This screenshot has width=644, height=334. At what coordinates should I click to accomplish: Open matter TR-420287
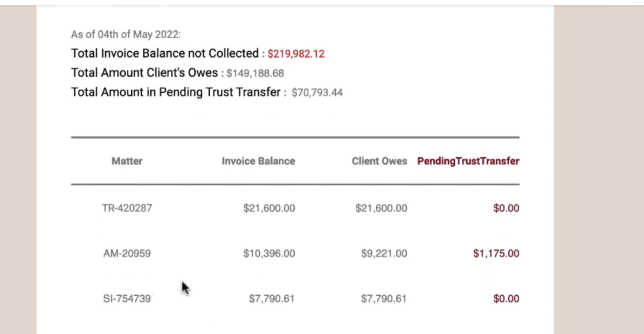click(x=127, y=208)
